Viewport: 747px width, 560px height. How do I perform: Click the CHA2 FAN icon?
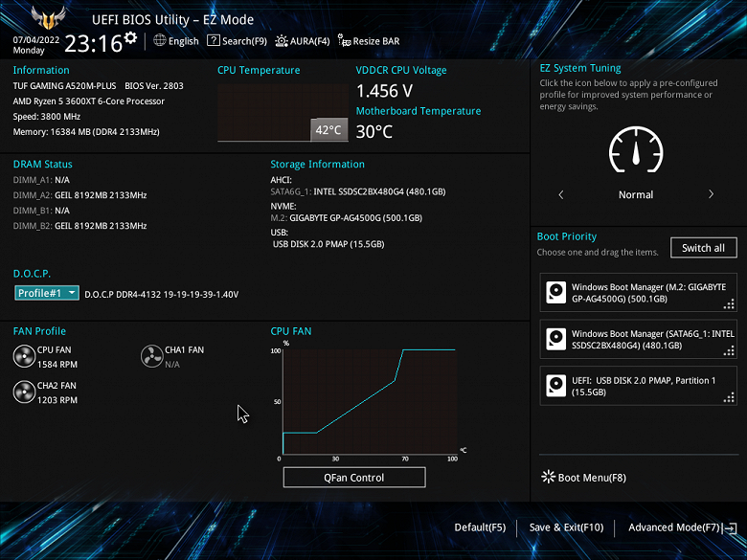point(24,392)
